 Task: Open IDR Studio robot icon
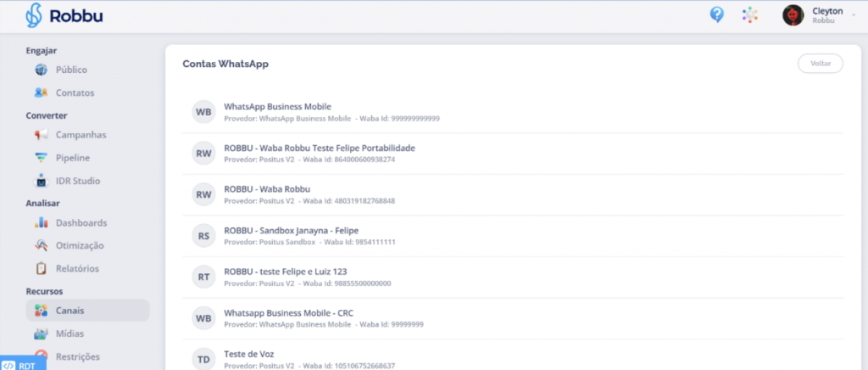click(x=41, y=181)
